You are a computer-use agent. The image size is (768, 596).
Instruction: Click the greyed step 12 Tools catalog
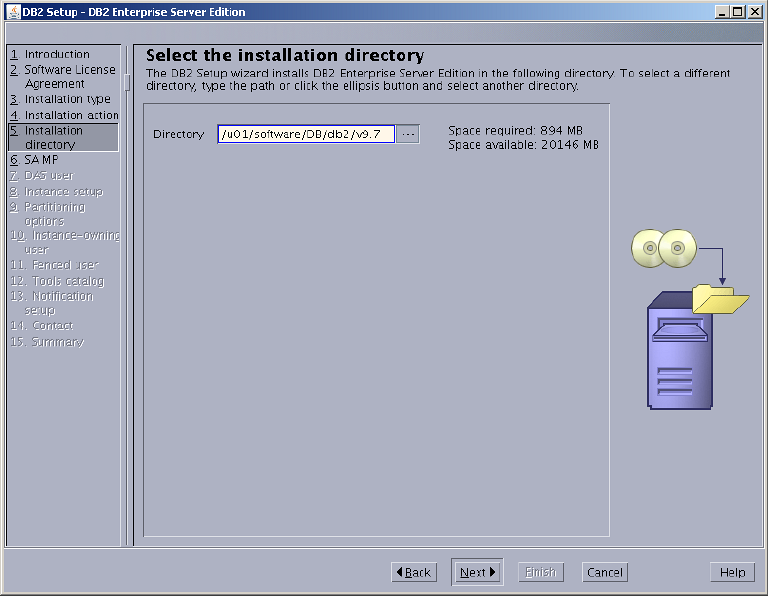click(x=57, y=281)
